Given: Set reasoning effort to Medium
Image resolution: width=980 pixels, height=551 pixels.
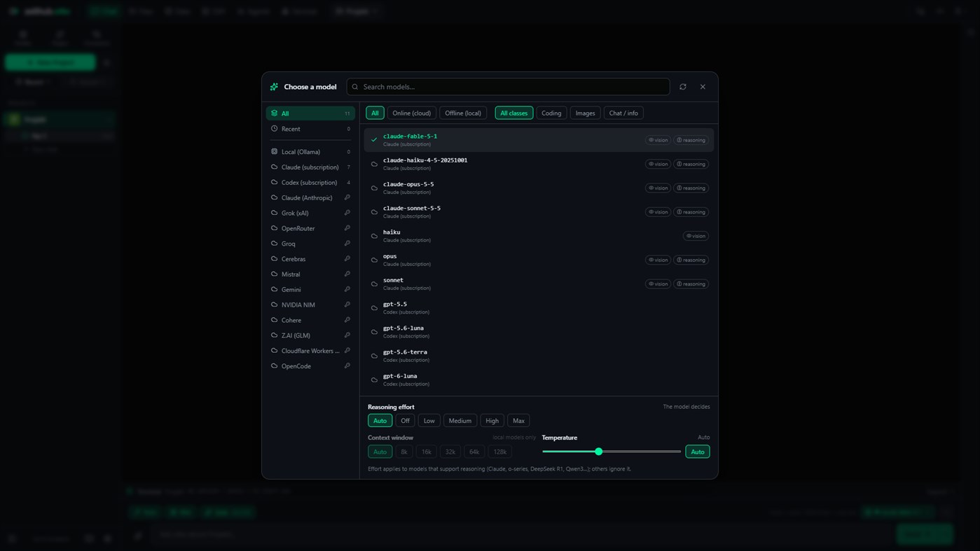Looking at the screenshot, I should coord(460,421).
